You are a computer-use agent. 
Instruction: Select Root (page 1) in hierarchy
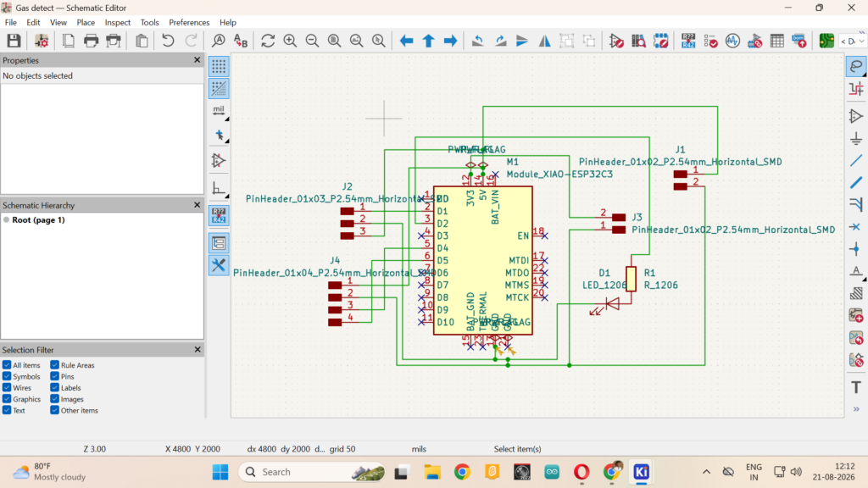(38, 219)
